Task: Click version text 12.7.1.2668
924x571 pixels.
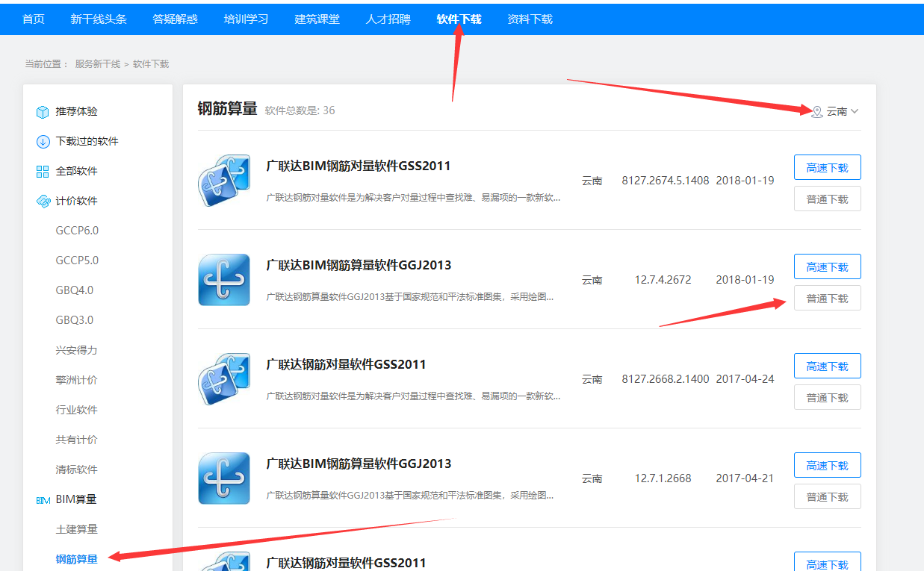Action: (663, 478)
